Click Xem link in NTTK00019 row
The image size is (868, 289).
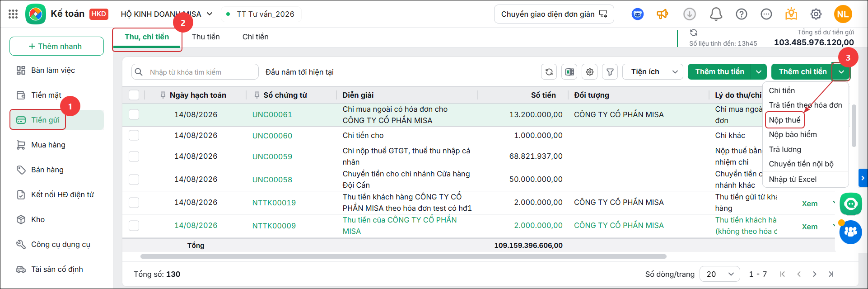coord(809,204)
